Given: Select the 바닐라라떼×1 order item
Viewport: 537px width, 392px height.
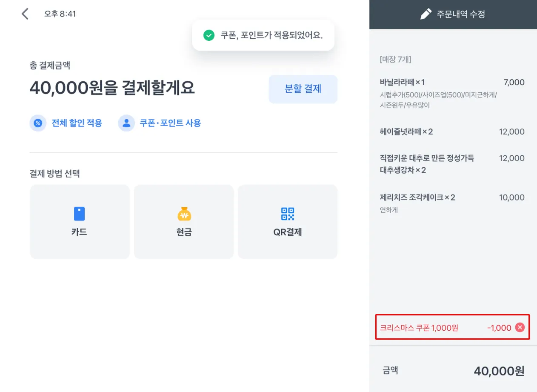Looking at the screenshot, I should coord(452,93).
